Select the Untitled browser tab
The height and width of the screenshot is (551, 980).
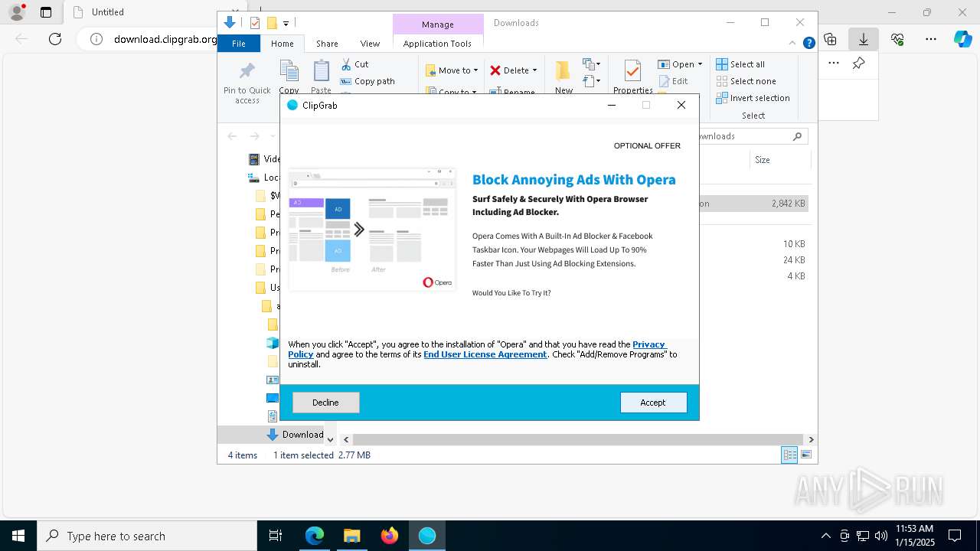(107, 12)
